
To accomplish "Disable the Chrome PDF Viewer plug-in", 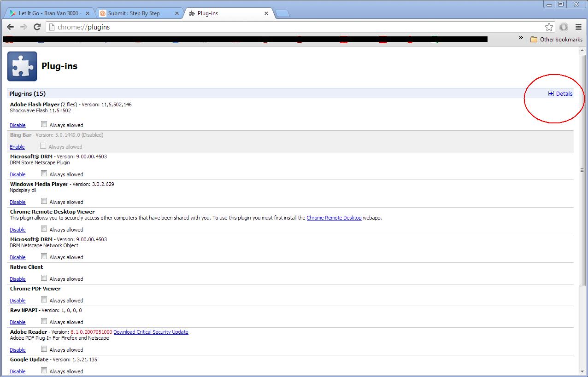I will pyautogui.click(x=18, y=301).
